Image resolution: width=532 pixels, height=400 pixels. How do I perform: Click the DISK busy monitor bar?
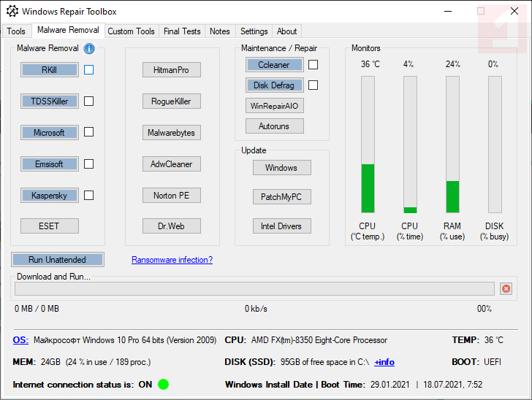pyautogui.click(x=495, y=145)
